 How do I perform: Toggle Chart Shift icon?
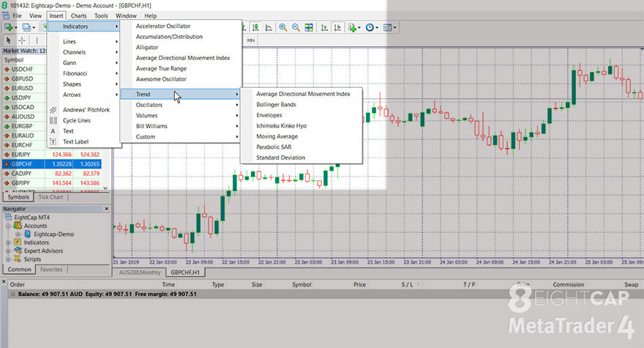coord(337,28)
